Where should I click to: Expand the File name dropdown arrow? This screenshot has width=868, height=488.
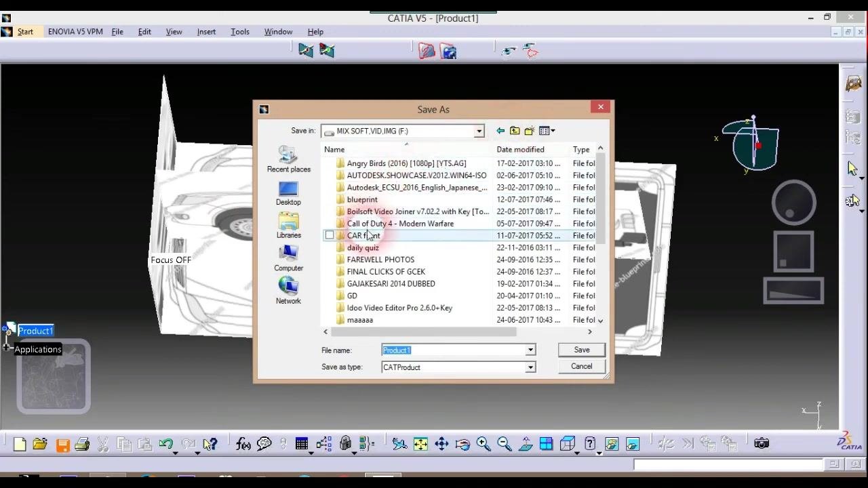pyautogui.click(x=530, y=350)
